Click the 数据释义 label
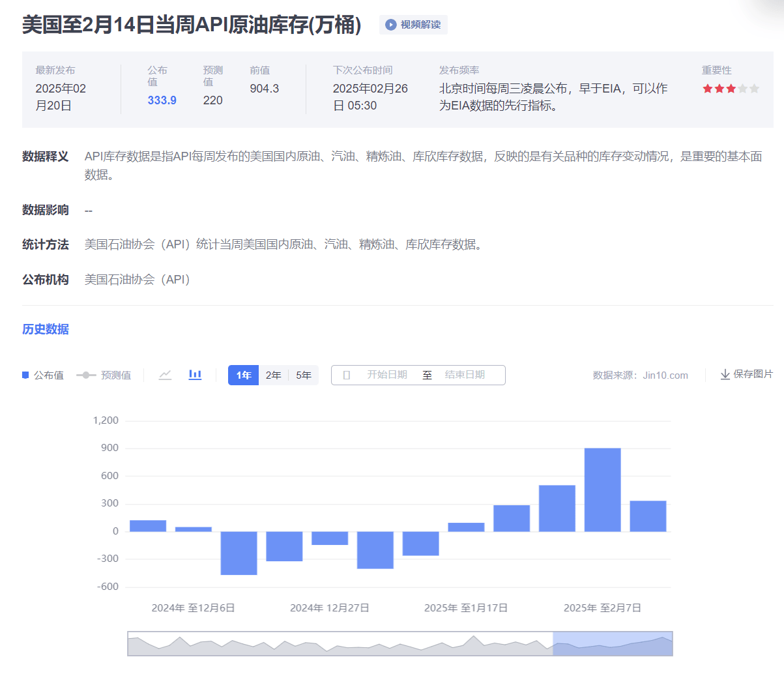Viewport: 784px width, 689px height. tap(46, 156)
